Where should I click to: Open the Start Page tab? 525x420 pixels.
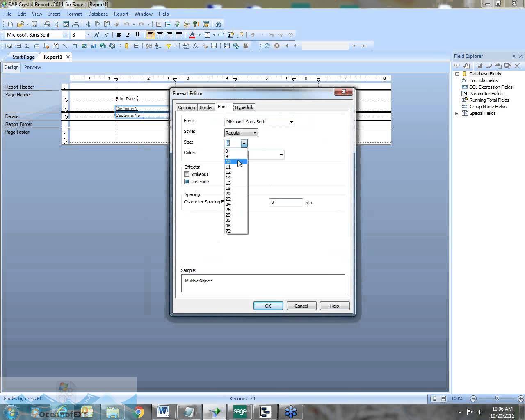tap(23, 57)
